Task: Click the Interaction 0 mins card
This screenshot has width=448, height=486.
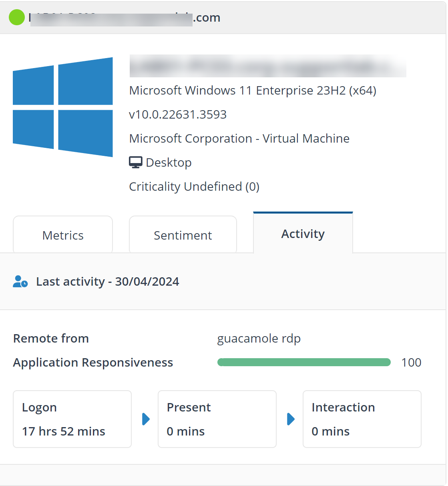Action: point(362,419)
